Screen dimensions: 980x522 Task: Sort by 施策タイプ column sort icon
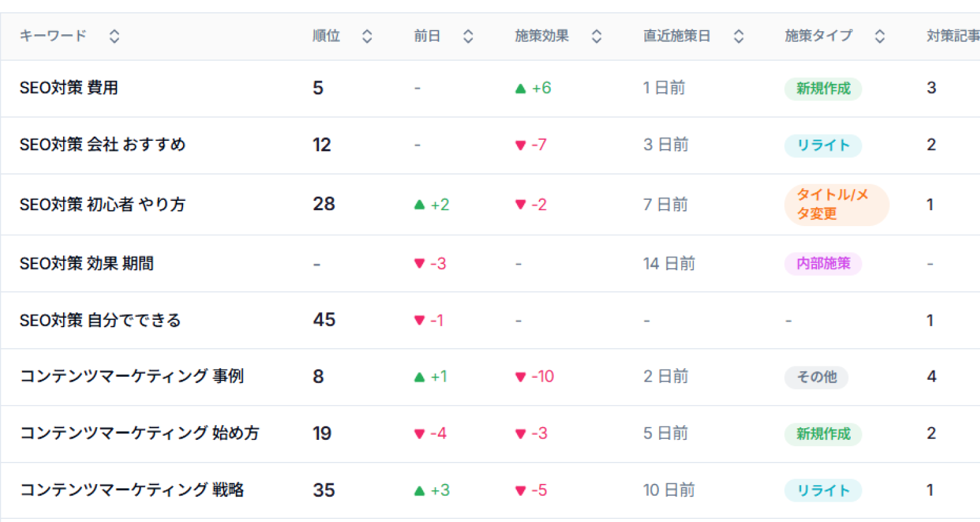880,36
